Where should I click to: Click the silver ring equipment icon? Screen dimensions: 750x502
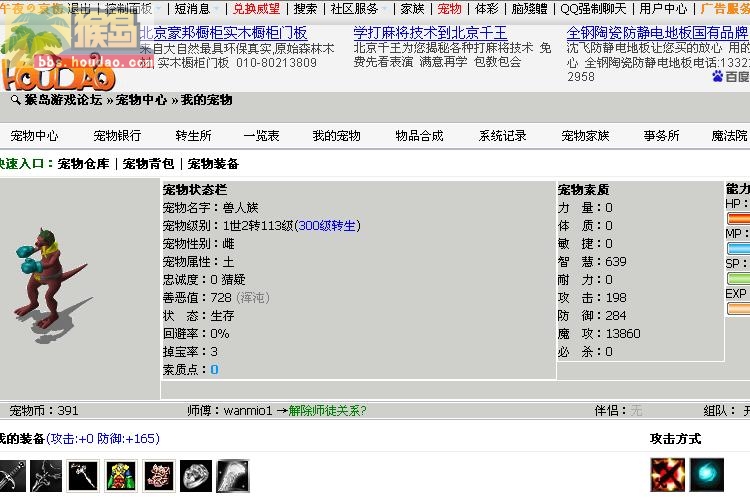(x=196, y=476)
